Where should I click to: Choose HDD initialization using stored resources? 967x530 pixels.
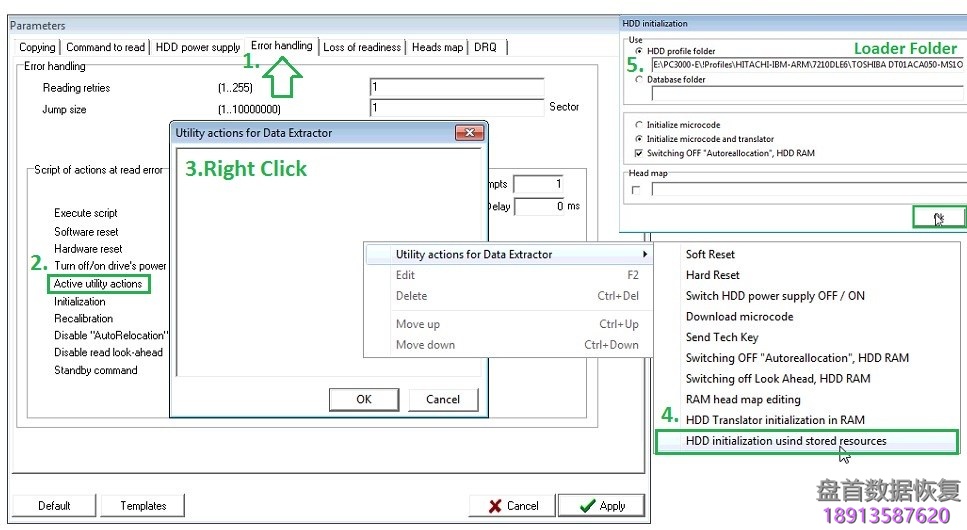[786, 440]
